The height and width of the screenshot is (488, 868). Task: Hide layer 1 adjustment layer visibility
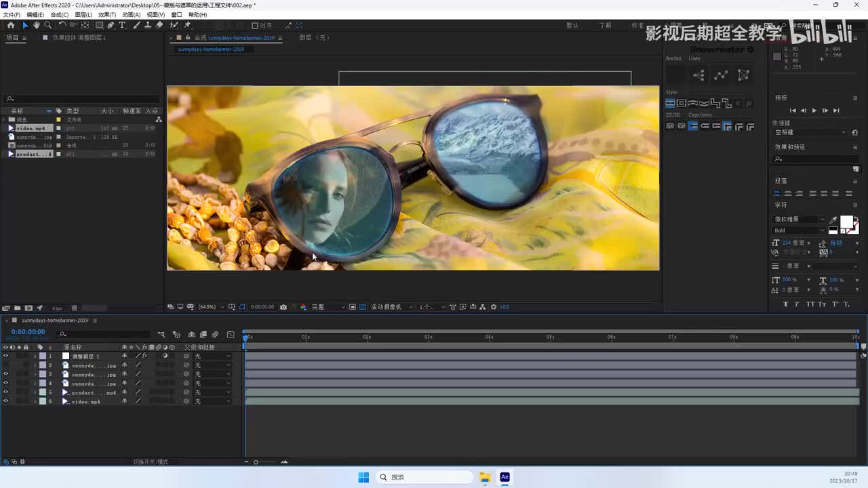point(5,356)
